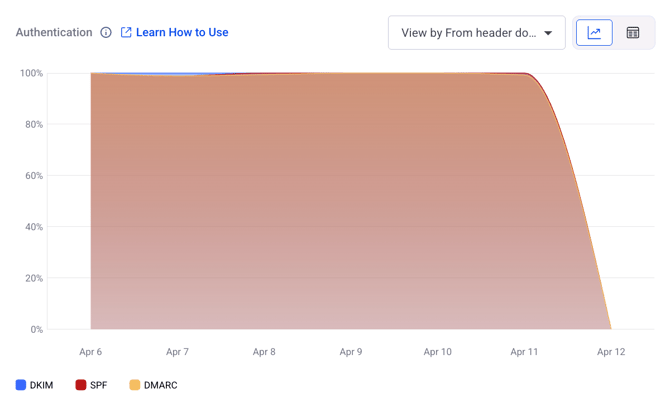Click the Apr 6 axis label
670x408 pixels.
91,352
